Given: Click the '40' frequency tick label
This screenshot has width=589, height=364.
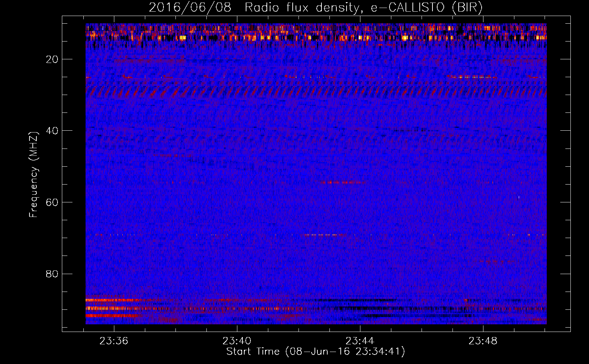Looking at the screenshot, I should click(52, 131).
